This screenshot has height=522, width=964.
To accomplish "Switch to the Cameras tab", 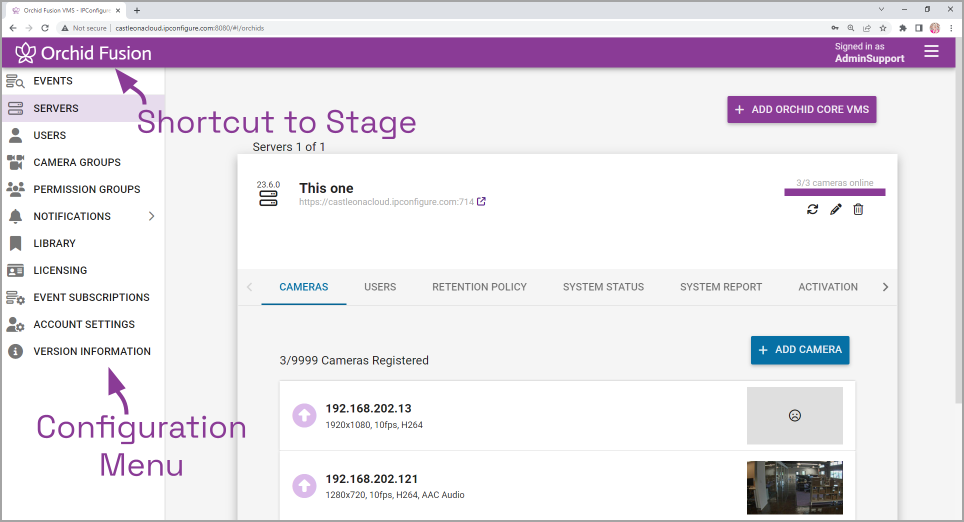I will point(304,287).
